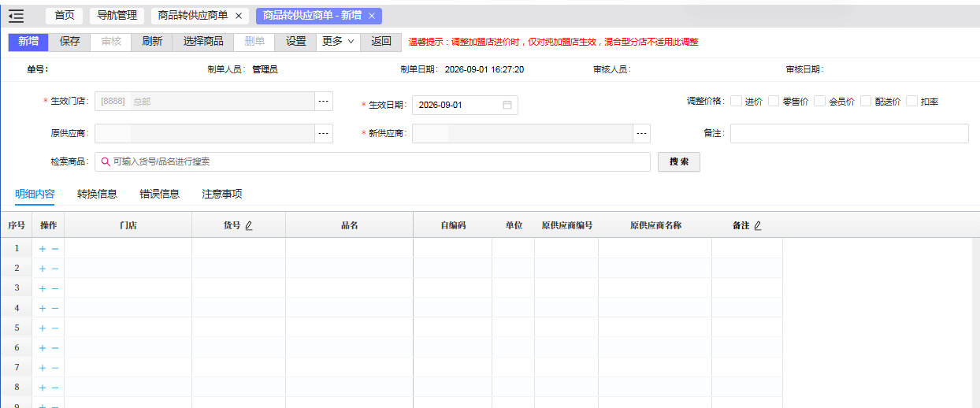980x408 pixels.
Task: Open the 新供应商 picker ellipsis
Action: click(642, 134)
